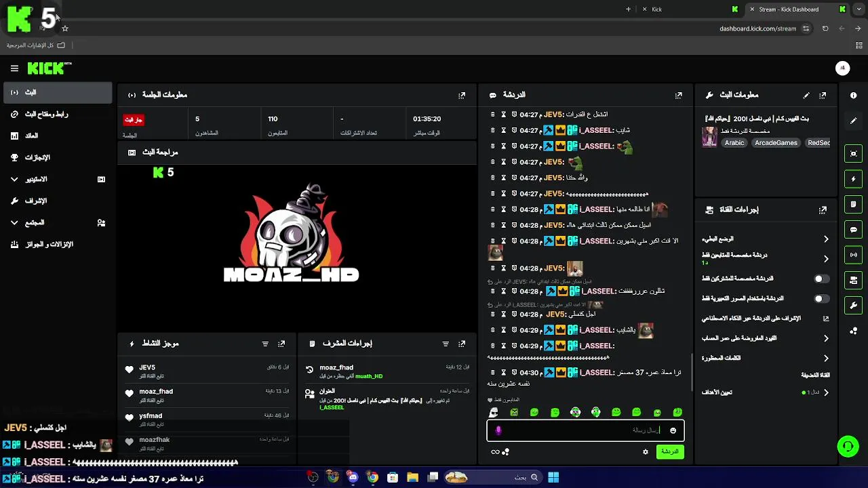Edit stream info with the pencil icon
The height and width of the screenshot is (488, 868).
coord(806,96)
